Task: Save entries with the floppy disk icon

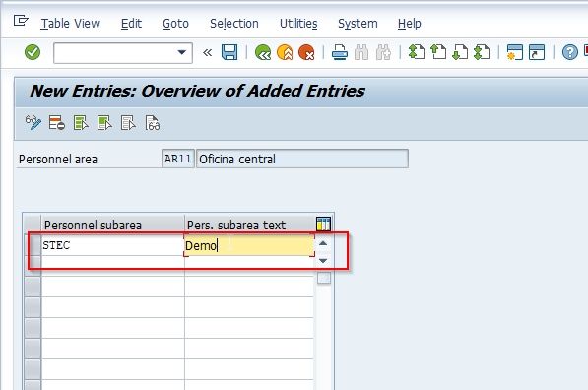Action: pos(229,52)
